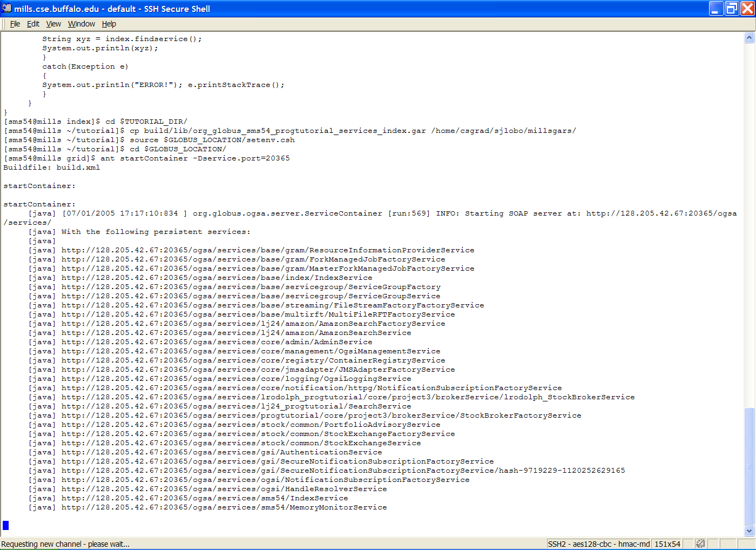Open the Help menu

109,24
